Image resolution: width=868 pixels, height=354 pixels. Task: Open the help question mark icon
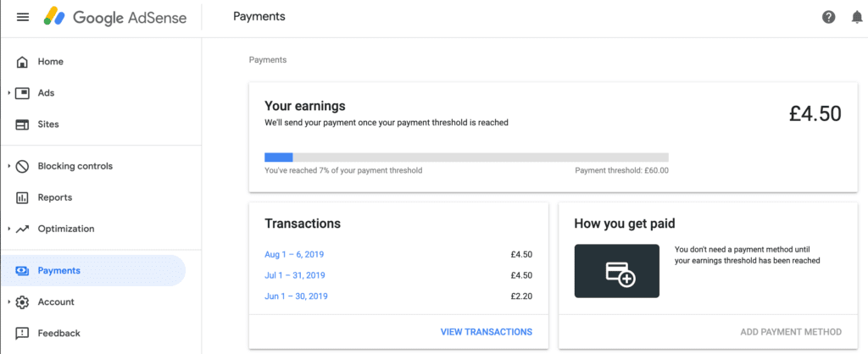click(828, 17)
